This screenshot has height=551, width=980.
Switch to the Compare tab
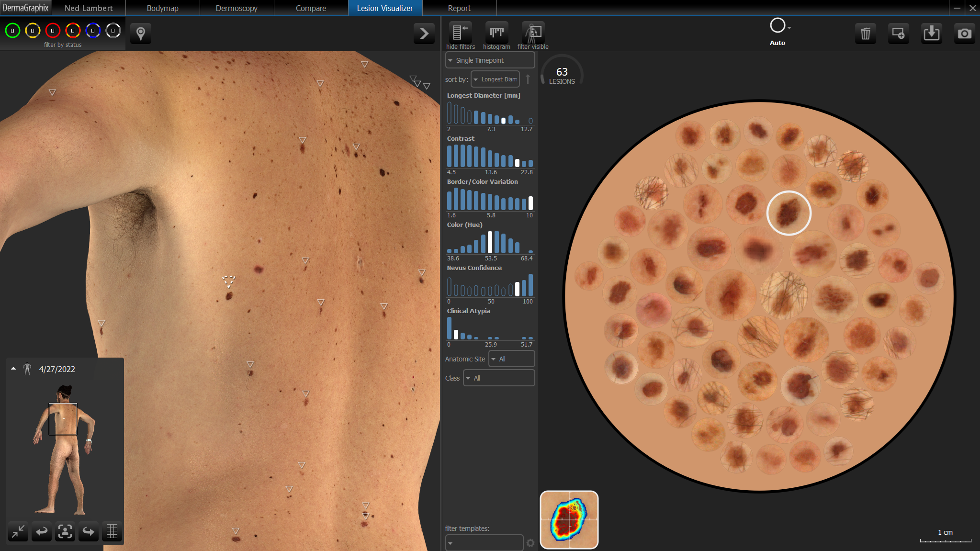tap(311, 8)
